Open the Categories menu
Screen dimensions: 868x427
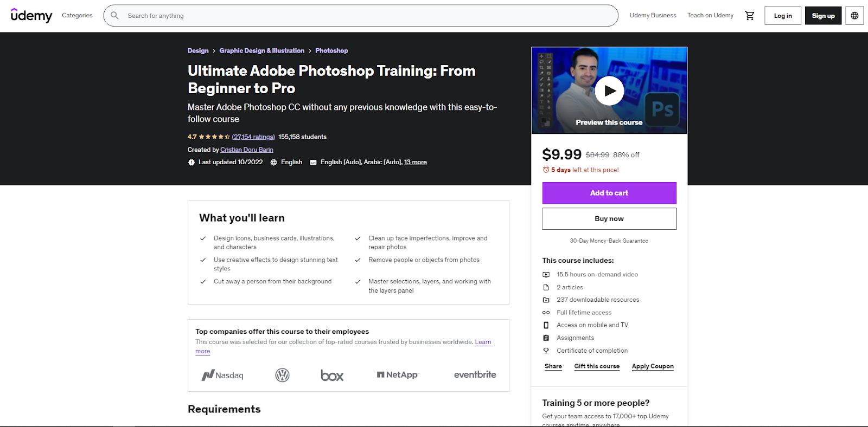(x=77, y=16)
